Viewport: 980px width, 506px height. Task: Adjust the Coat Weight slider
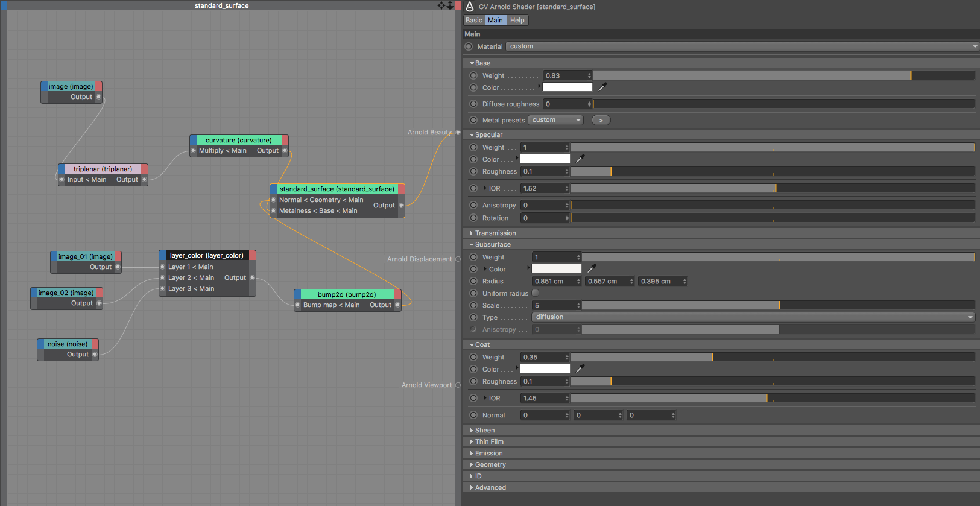[773, 357]
